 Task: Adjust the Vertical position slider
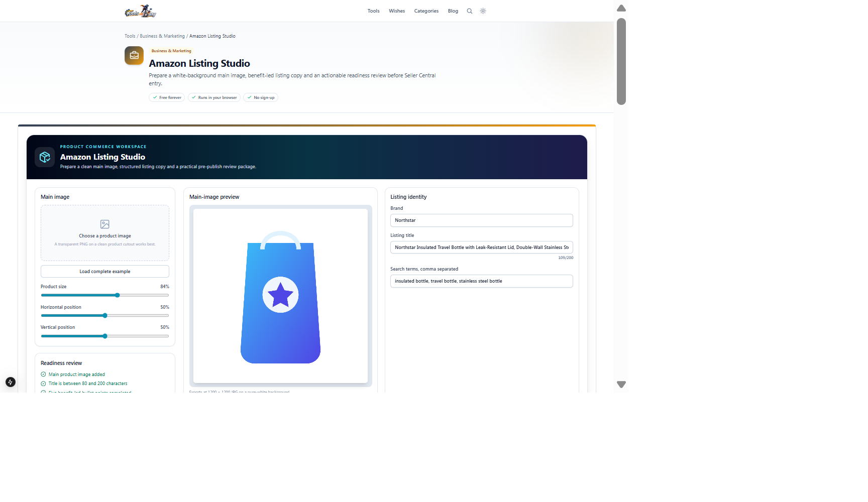click(105, 336)
